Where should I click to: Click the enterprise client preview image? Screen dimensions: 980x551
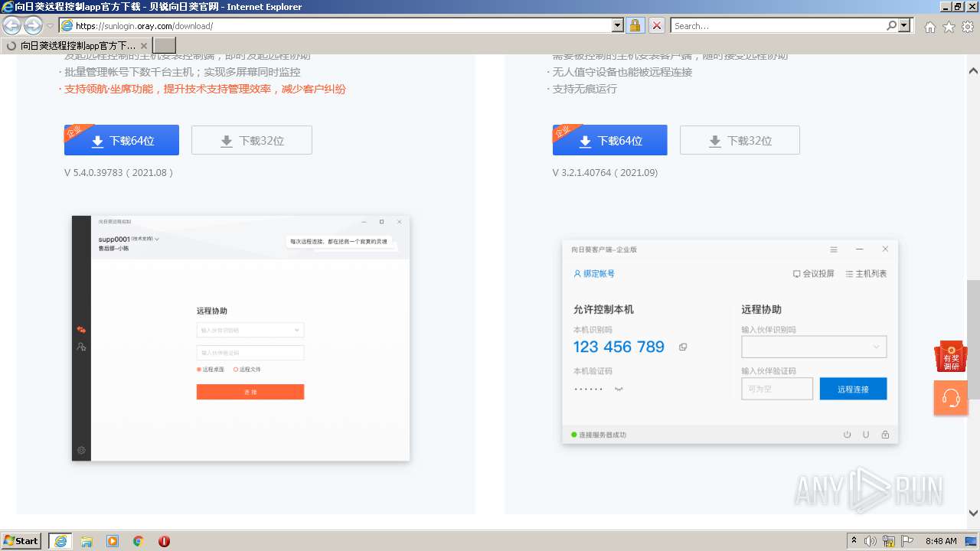pyautogui.click(x=730, y=342)
